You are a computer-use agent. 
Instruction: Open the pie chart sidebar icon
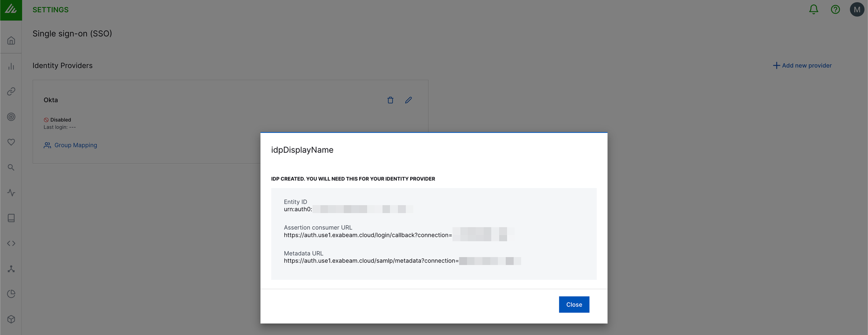click(11, 294)
